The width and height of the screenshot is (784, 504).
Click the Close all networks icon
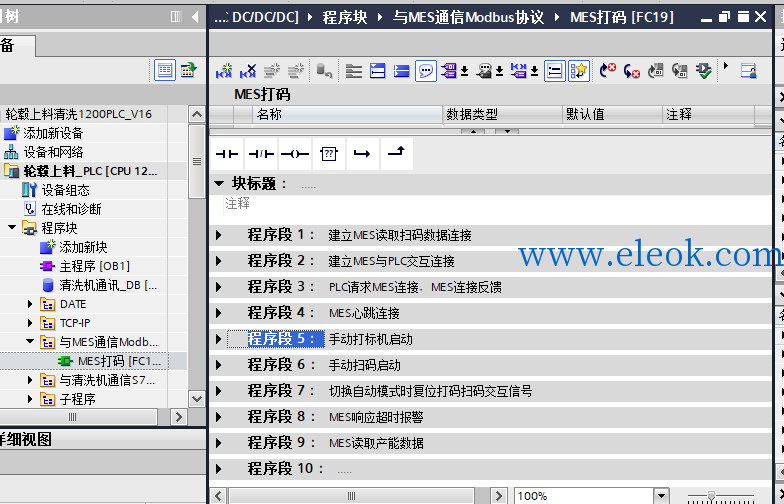pos(402,71)
